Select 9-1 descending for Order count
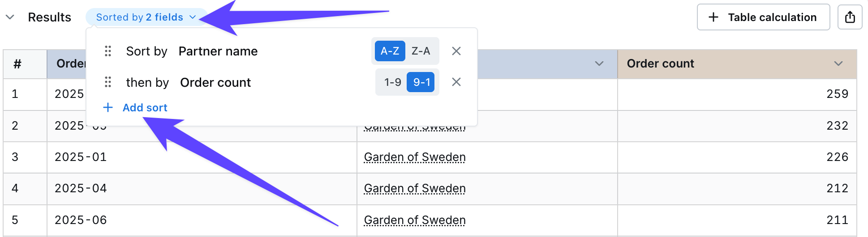 [421, 82]
